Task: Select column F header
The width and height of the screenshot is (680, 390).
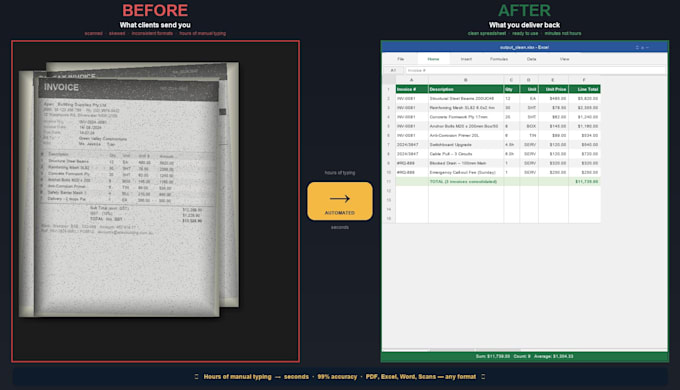Action: [584, 80]
